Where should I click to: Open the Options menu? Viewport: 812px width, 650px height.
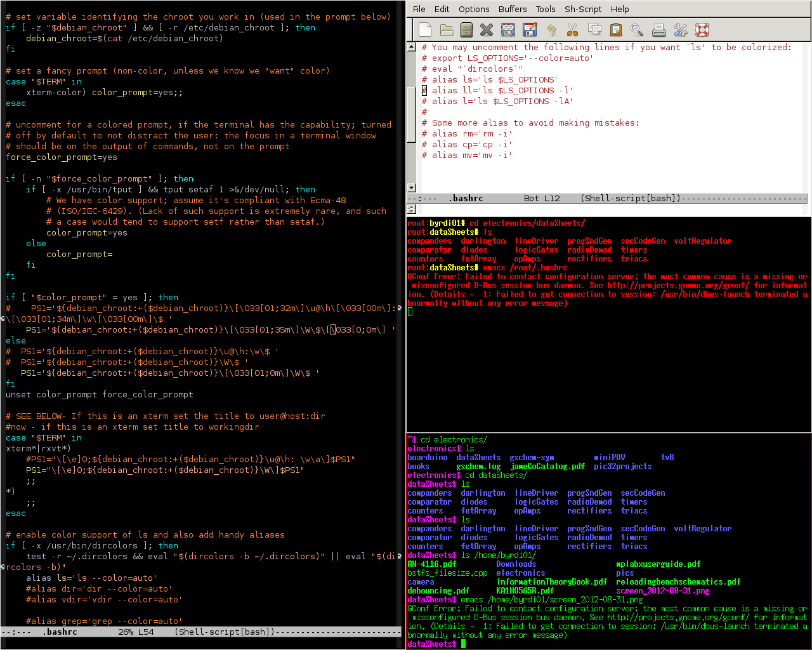coord(475,9)
